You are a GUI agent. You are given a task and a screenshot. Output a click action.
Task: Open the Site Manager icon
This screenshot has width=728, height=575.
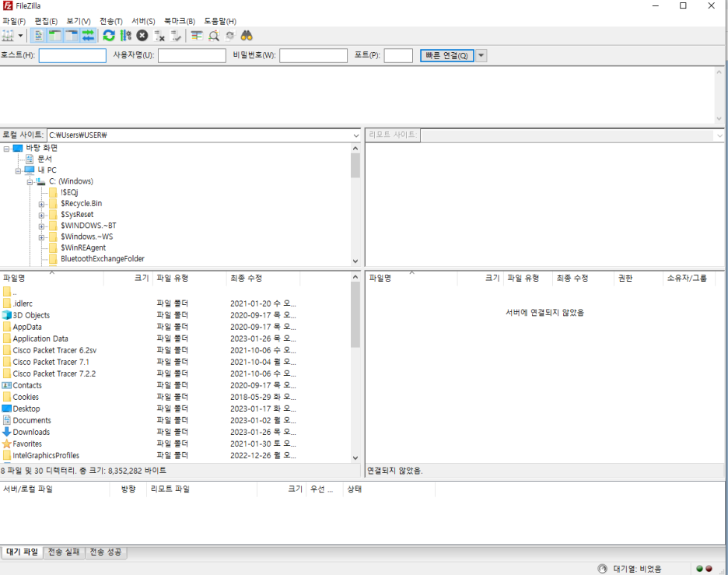pos(8,36)
